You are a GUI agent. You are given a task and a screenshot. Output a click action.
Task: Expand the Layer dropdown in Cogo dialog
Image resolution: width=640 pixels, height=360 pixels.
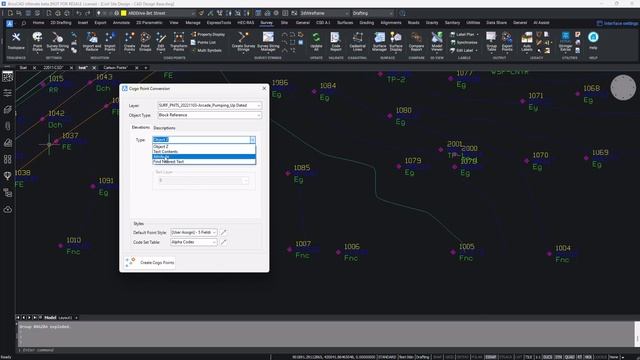(x=259, y=106)
